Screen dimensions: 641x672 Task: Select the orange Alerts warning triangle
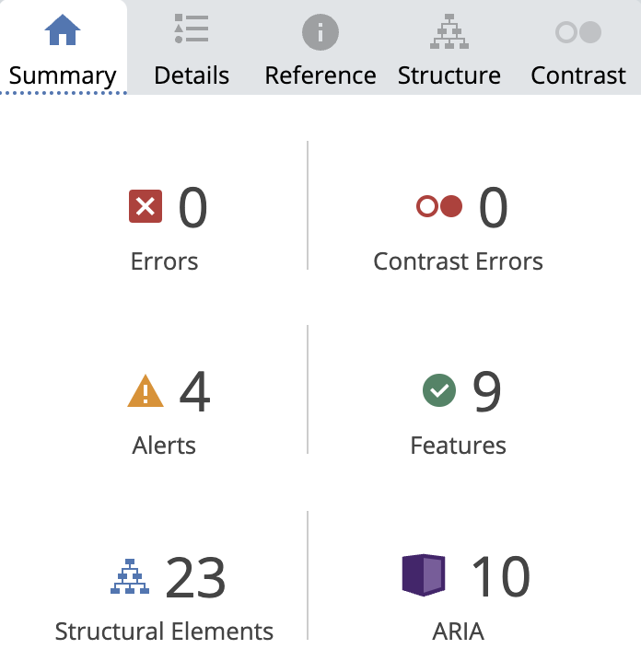(x=146, y=390)
